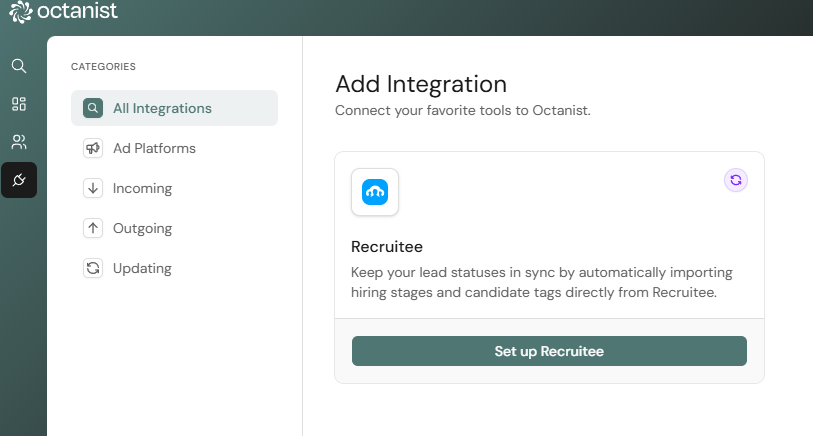The image size is (813, 436).
Task: Click the Outgoing up-arrow icon
Action: coord(93,228)
